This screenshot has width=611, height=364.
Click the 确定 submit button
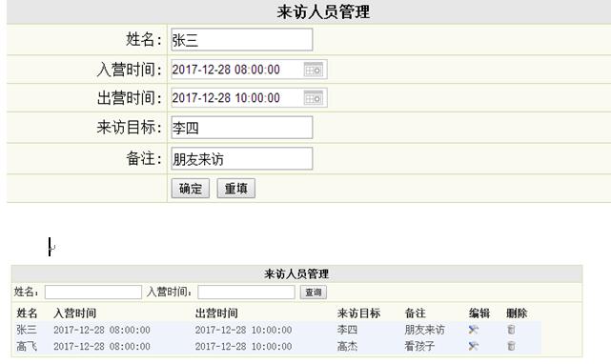(x=190, y=189)
